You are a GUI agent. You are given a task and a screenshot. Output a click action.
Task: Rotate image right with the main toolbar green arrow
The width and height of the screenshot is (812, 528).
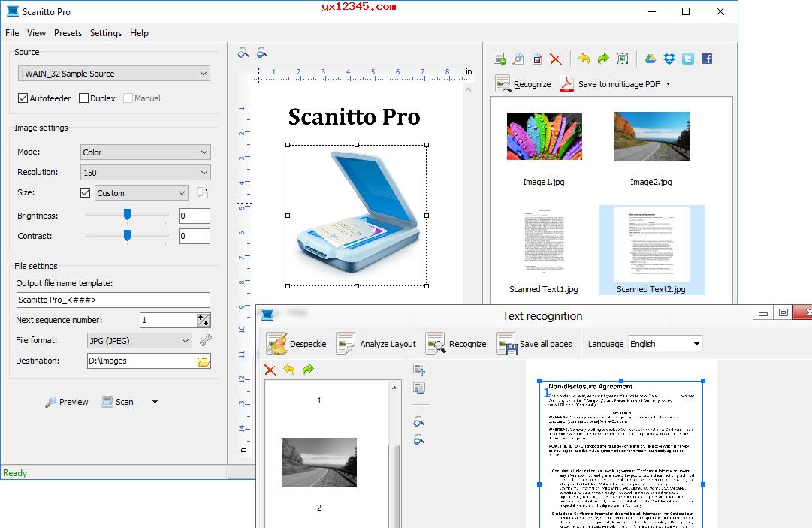click(603, 59)
